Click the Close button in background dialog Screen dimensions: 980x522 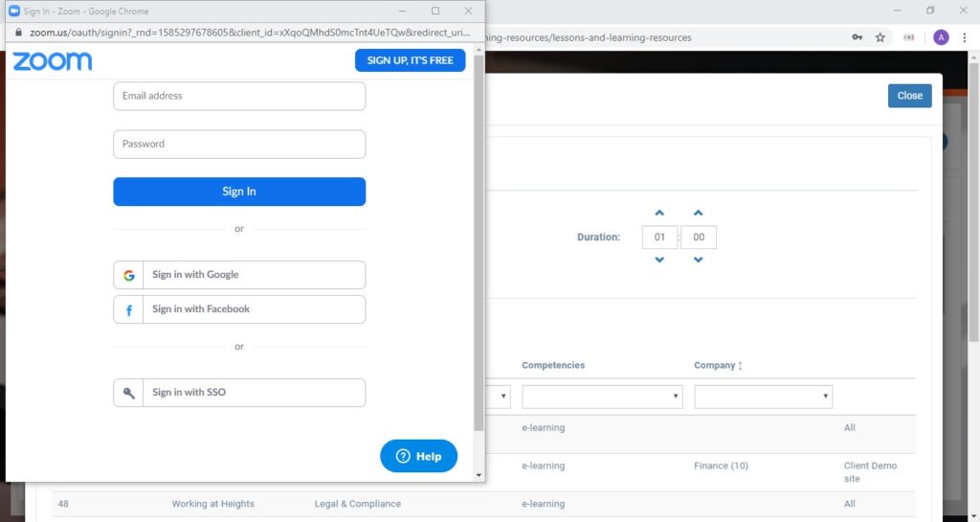pos(909,96)
